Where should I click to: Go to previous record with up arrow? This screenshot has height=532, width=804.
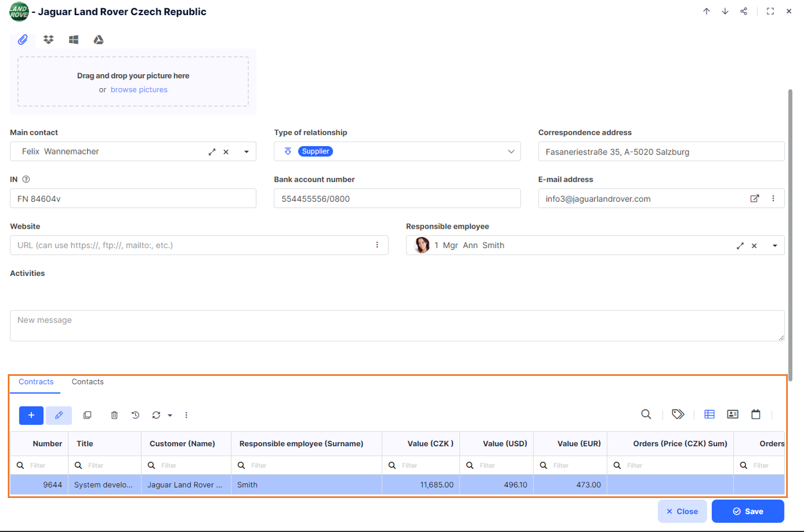(706, 11)
